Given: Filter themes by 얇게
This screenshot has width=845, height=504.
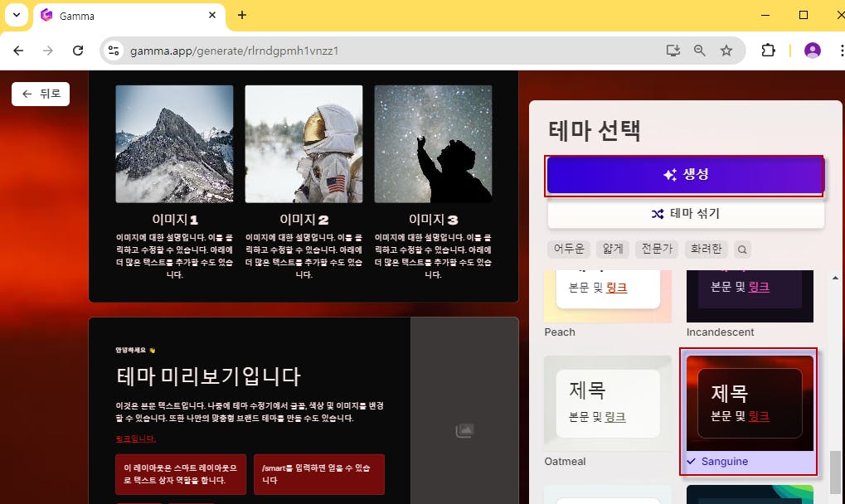Looking at the screenshot, I should click(x=613, y=249).
